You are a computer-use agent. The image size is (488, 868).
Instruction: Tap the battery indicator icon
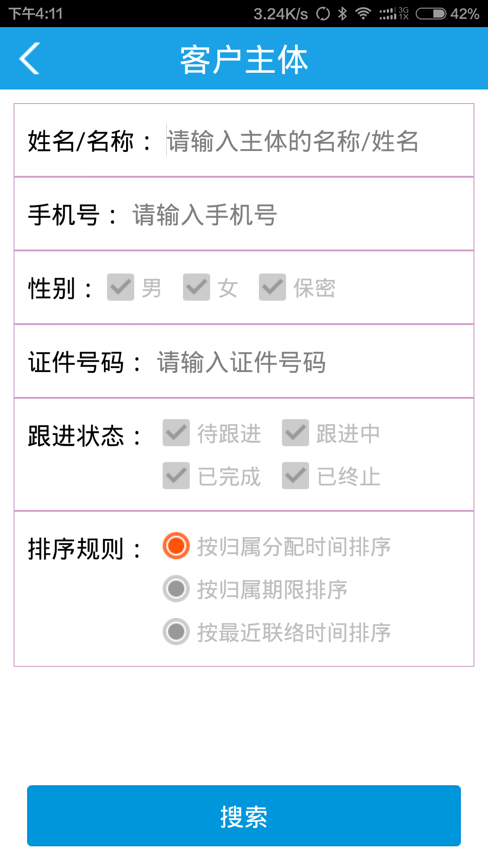pyautogui.click(x=431, y=14)
